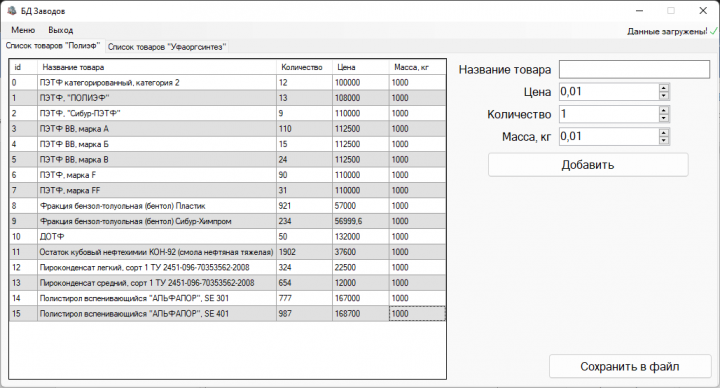This screenshot has height=388, width=720.
Task: Select the Остаток кубовый нефтехимии КОН-92 cell
Action: pos(157,252)
